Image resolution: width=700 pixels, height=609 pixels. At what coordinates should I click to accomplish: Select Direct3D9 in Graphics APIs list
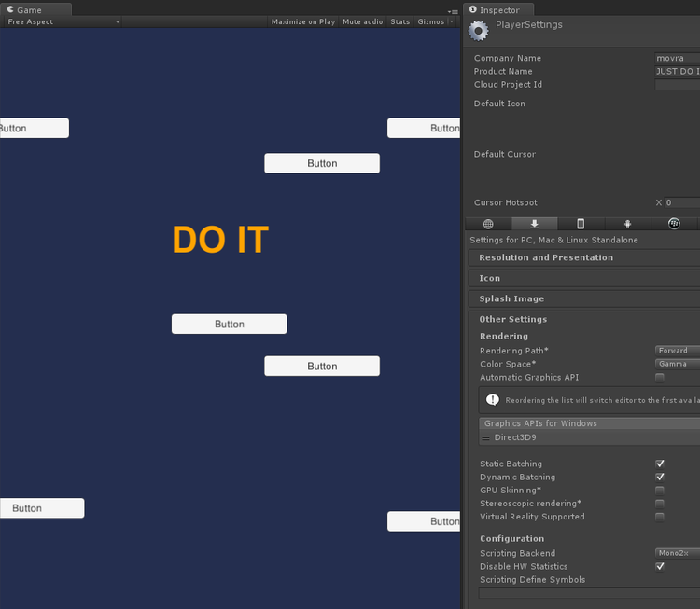(x=589, y=437)
